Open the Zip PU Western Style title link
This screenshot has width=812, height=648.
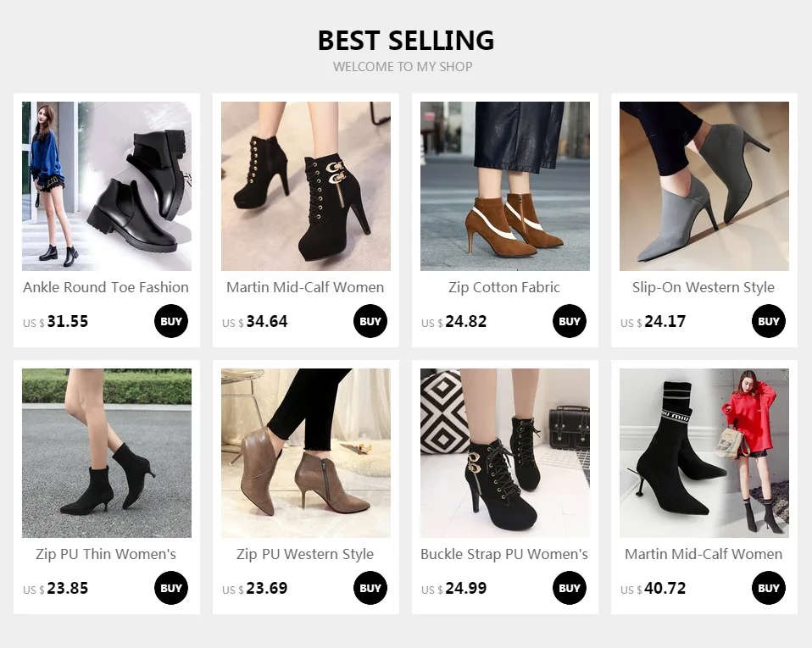pos(305,554)
